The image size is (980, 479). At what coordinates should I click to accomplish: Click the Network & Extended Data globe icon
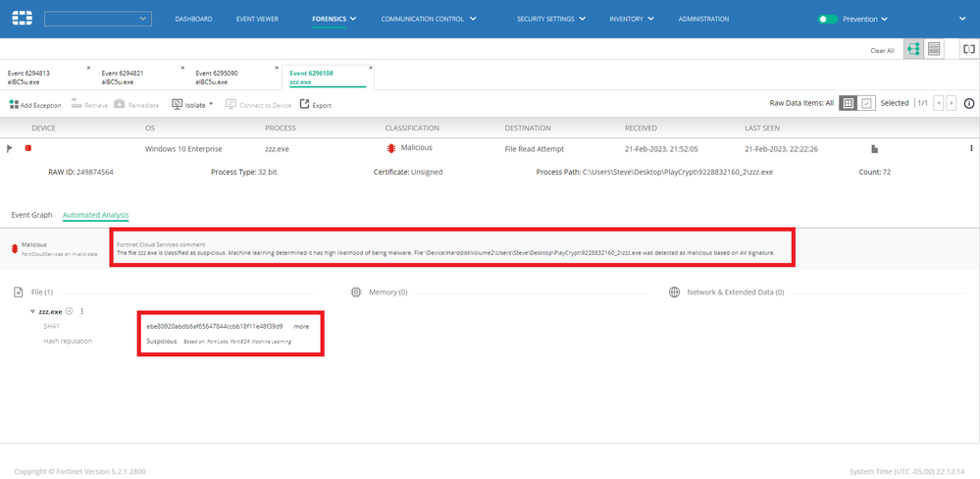(x=674, y=293)
